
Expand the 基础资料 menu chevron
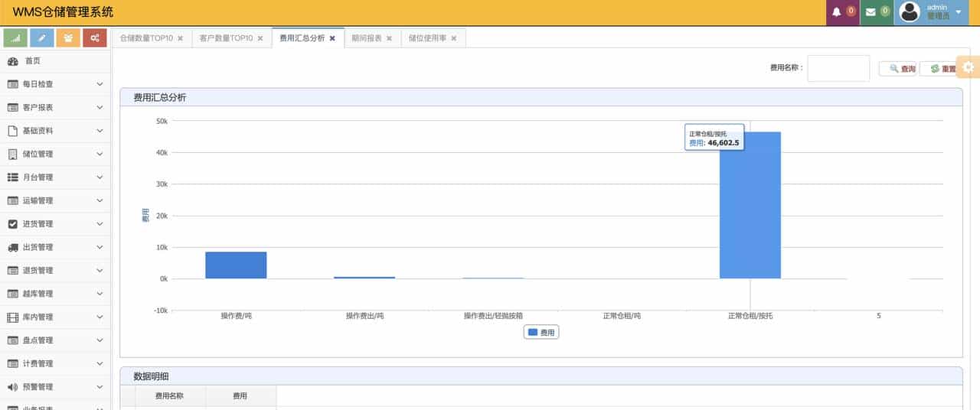[100, 131]
